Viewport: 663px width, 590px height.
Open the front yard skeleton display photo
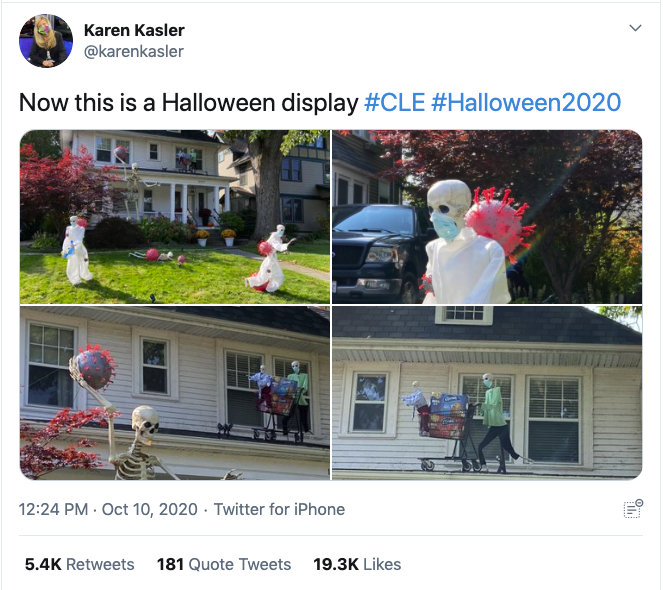click(x=175, y=217)
